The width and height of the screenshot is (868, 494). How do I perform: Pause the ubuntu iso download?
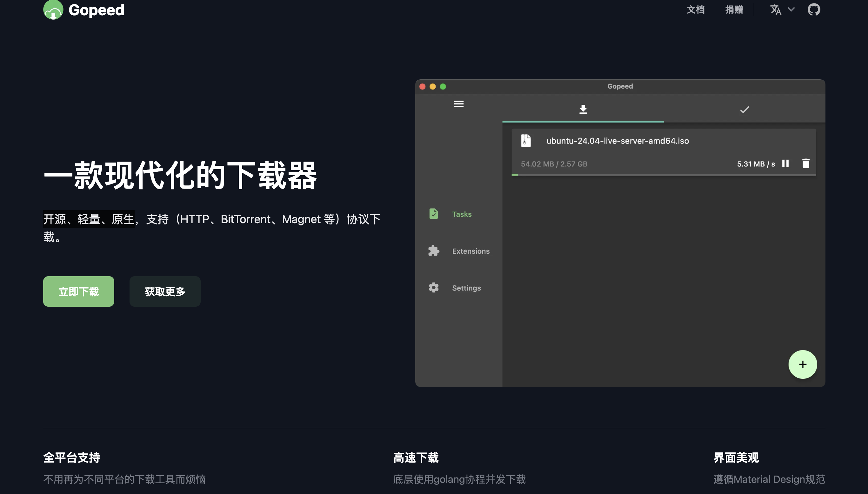785,164
